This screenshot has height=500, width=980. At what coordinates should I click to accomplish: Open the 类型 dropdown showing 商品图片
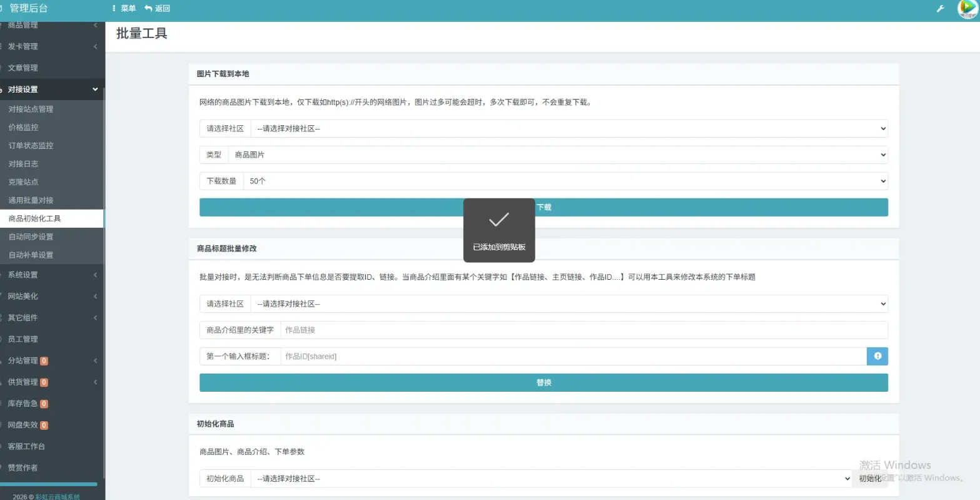coord(557,155)
